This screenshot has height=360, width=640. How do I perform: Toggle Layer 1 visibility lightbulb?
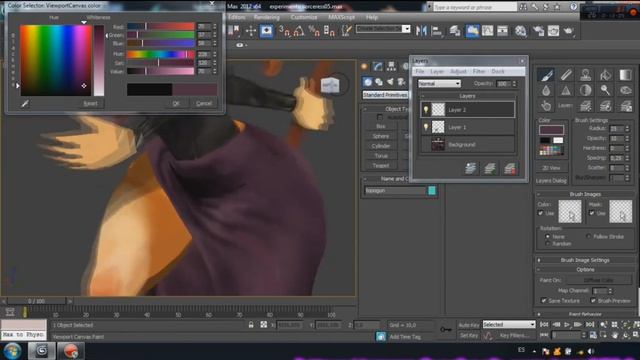[426, 127]
